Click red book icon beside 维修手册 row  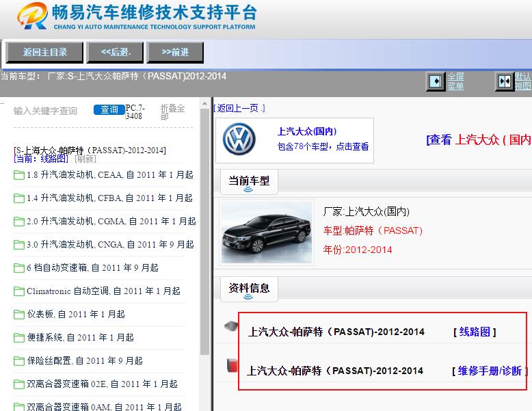232,365
